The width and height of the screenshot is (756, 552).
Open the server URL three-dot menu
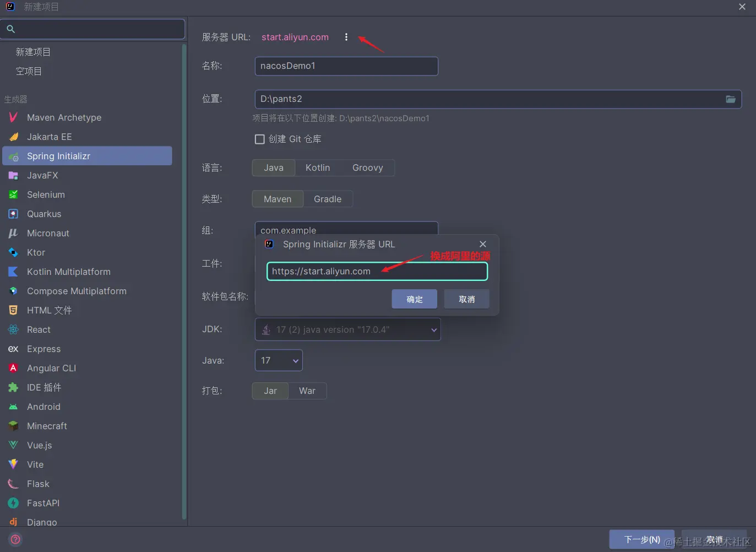click(346, 37)
